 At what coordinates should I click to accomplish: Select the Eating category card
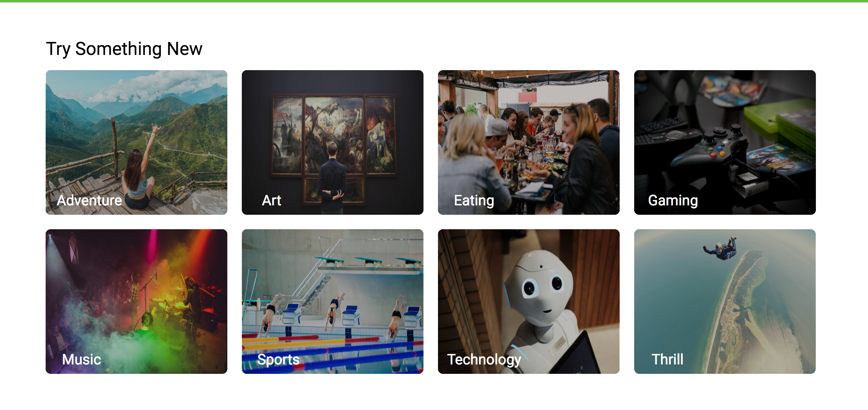pyautogui.click(x=529, y=142)
